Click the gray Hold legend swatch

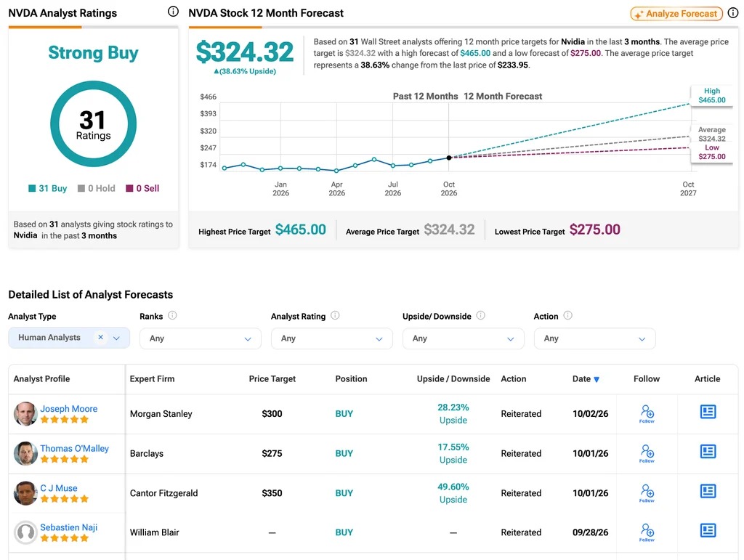[81, 188]
